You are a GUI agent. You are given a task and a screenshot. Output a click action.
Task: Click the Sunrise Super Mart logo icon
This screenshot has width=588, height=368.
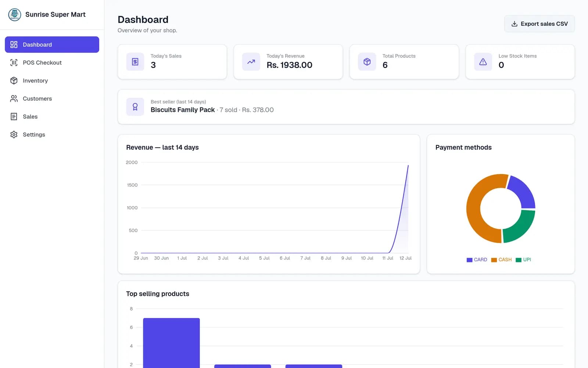coord(15,15)
